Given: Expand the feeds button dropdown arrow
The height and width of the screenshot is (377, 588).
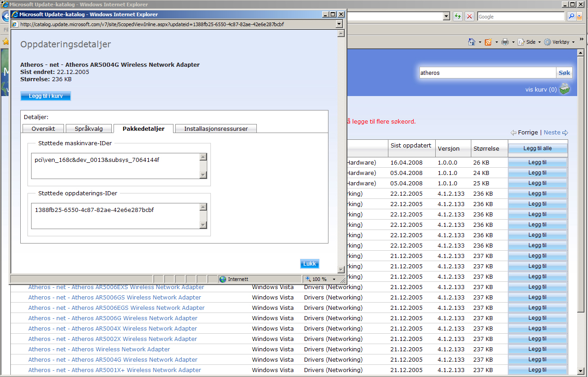Looking at the screenshot, I should (496, 42).
